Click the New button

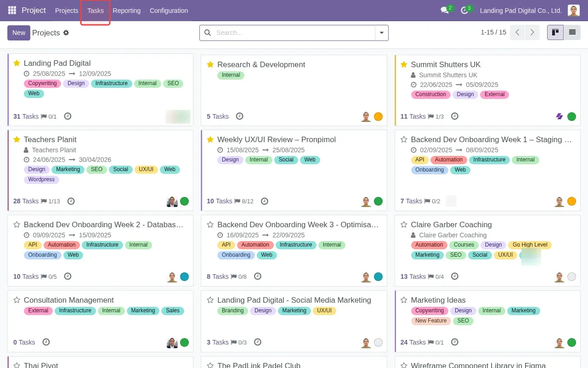[18, 33]
